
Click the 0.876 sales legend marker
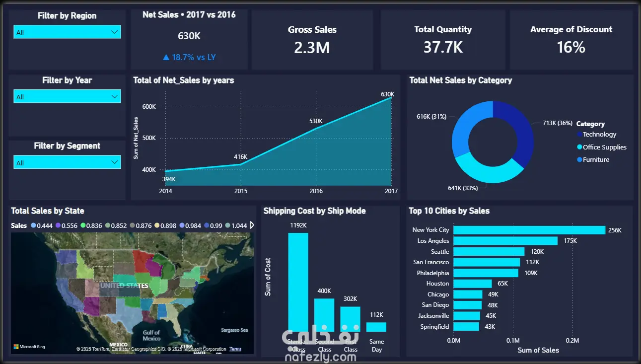coord(132,225)
